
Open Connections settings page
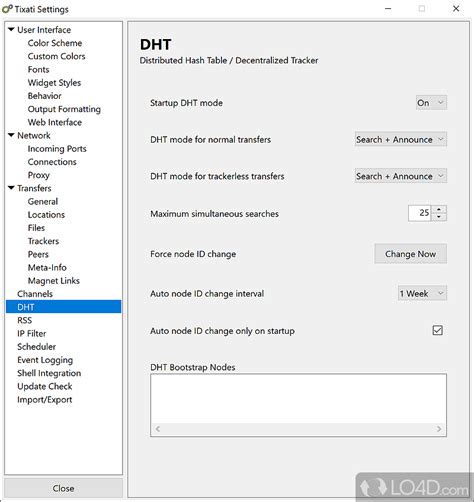pos(52,162)
